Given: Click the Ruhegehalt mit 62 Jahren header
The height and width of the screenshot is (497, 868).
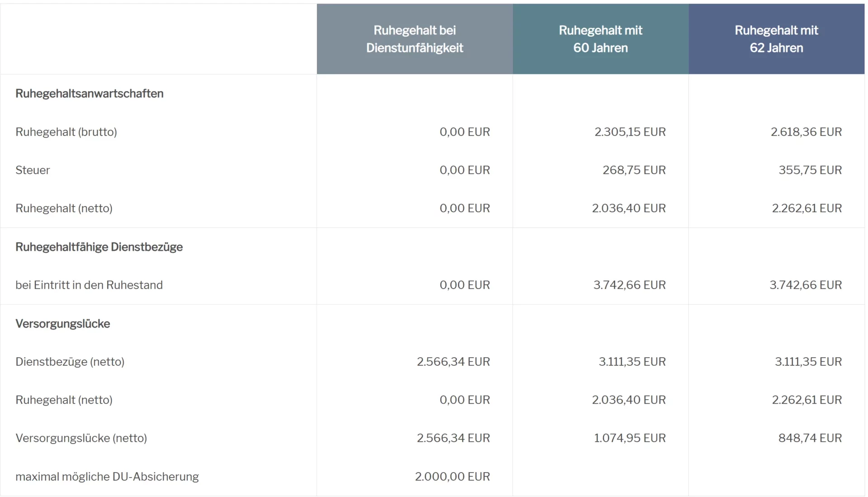Looking at the screenshot, I should tap(776, 39).
